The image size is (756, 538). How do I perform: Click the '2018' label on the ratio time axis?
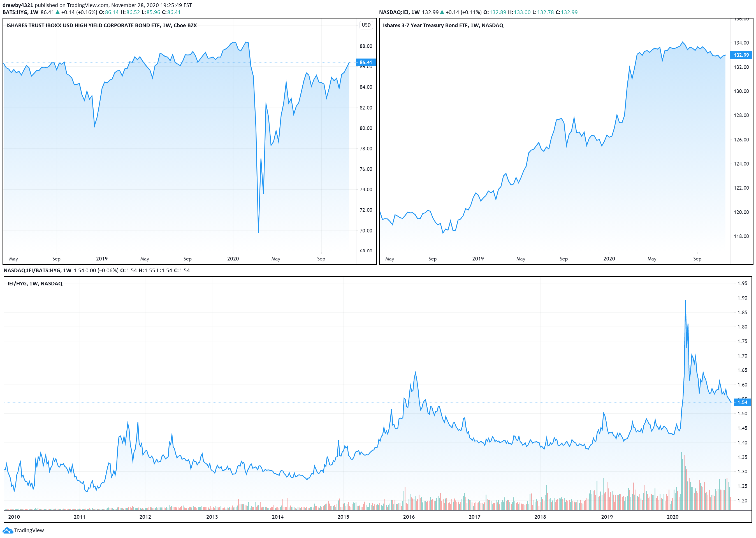tap(540, 517)
